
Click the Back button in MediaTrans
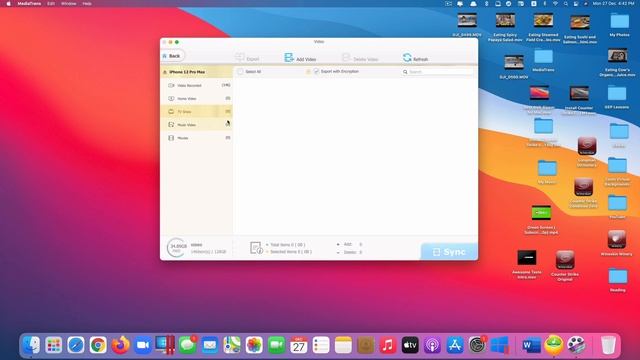point(172,56)
